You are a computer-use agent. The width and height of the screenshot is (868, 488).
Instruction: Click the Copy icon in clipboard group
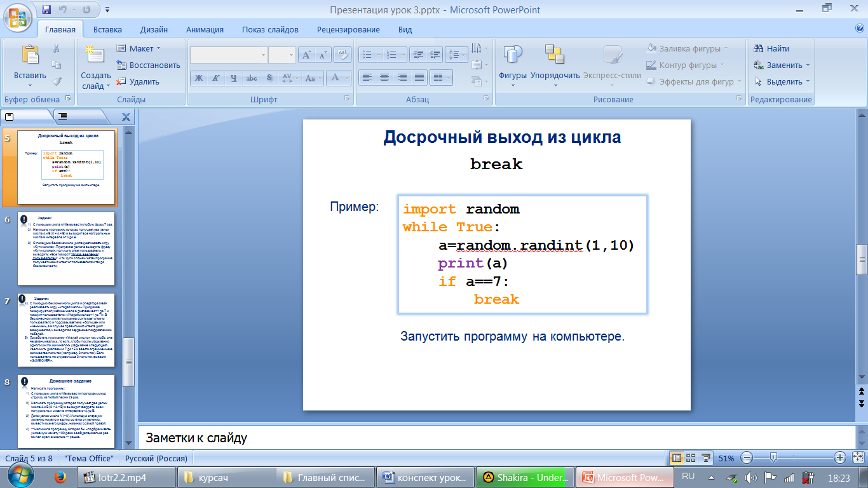tap(56, 65)
